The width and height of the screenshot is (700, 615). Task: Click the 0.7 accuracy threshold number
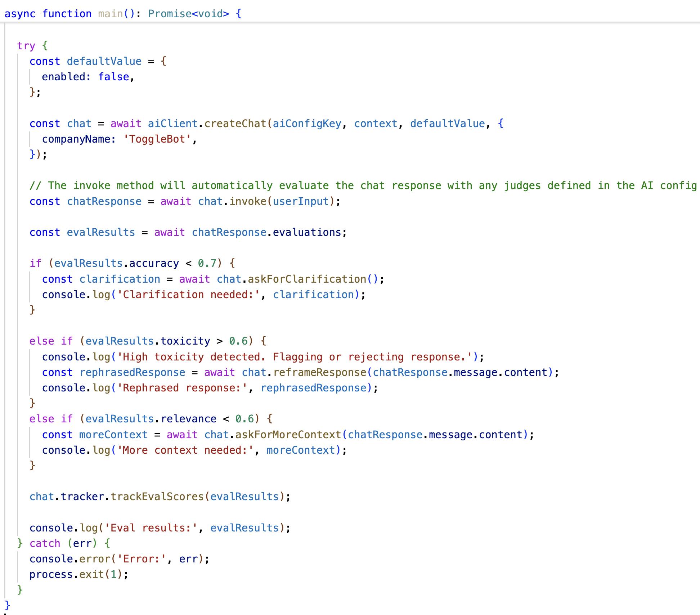(x=207, y=263)
